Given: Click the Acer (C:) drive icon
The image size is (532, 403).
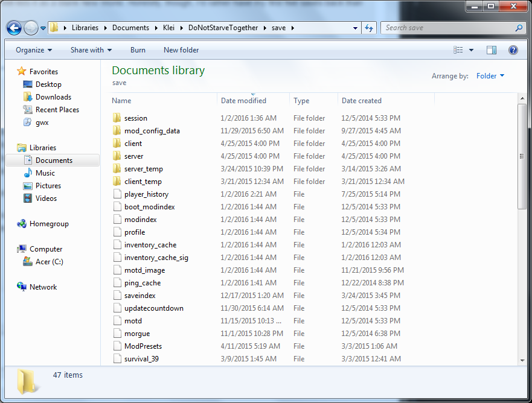Looking at the screenshot, I should (28, 262).
